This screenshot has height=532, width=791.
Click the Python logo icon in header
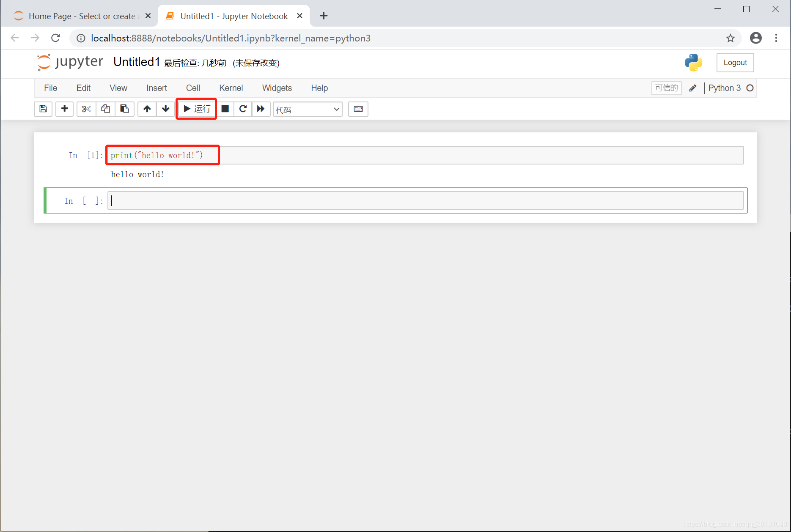693,63
